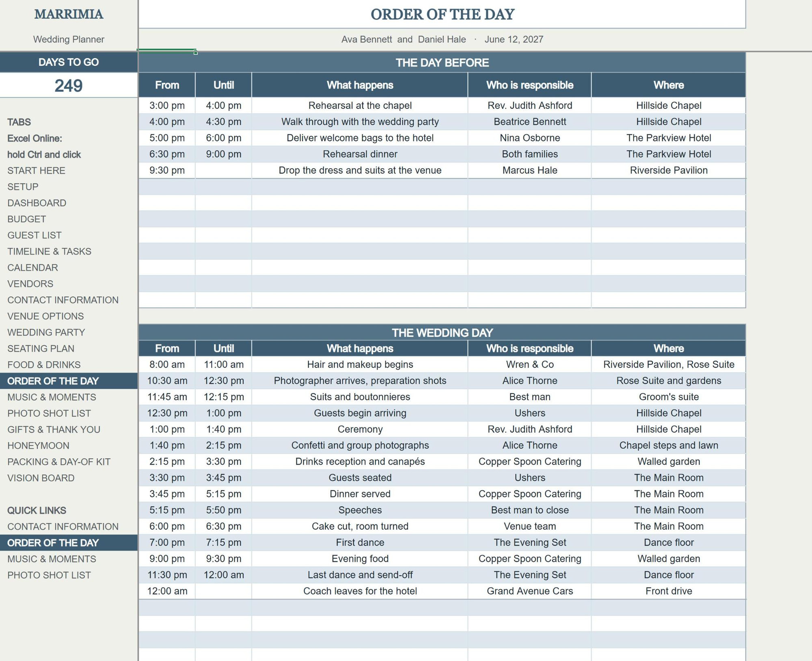Select the 'Best man to close' cell

coord(529,510)
